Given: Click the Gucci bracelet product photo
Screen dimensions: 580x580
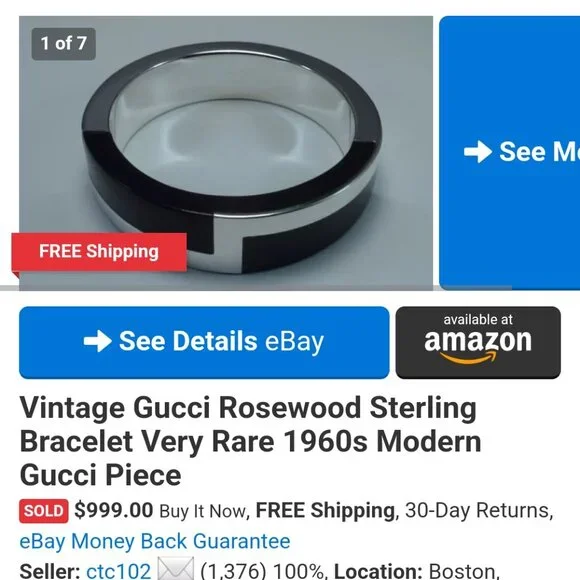Looking at the screenshot, I should pos(226,153).
